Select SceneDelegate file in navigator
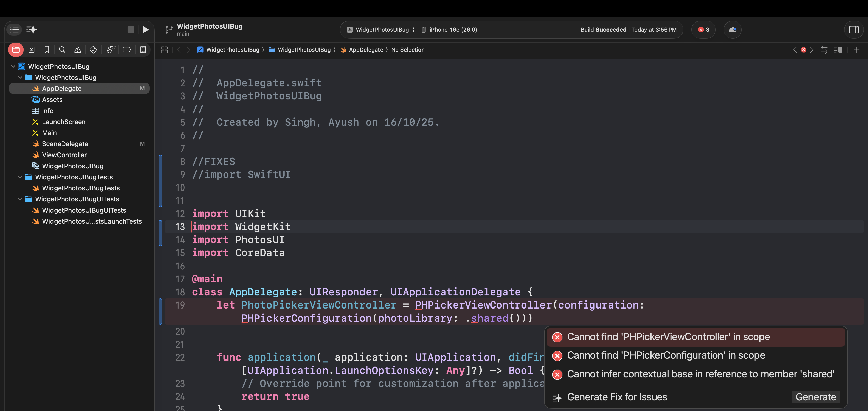 coord(65,144)
